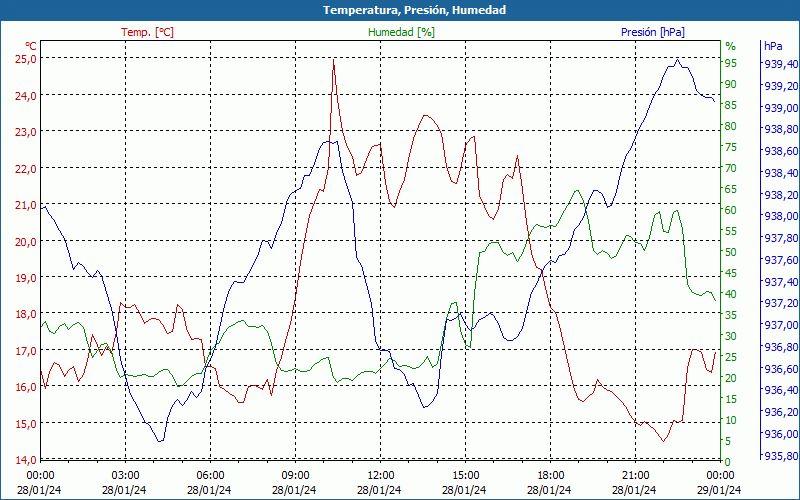Click the '936,00' pressure axis value

pos(781,434)
